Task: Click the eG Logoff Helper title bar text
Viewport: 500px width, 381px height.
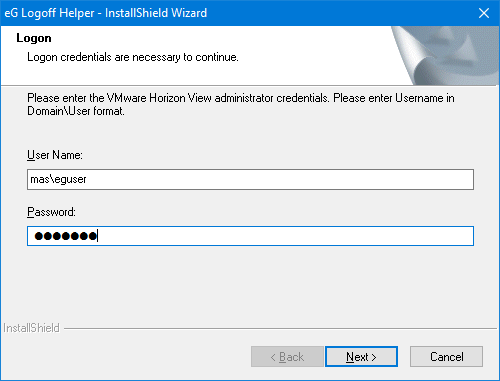Action: pos(106,13)
